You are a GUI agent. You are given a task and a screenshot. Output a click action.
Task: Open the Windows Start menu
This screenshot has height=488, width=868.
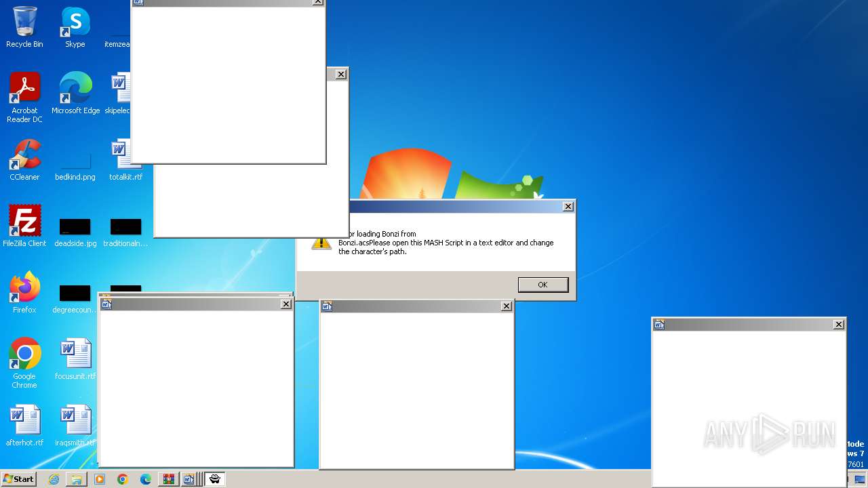19,479
